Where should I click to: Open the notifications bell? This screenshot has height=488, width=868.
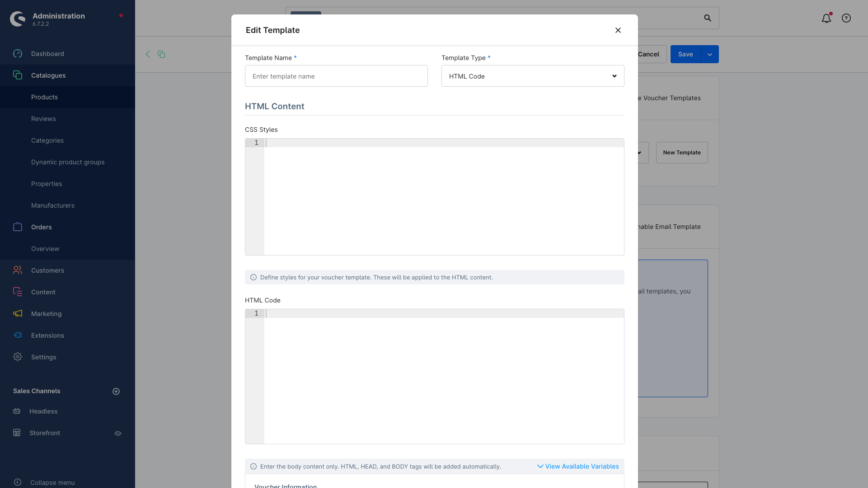coord(826,19)
